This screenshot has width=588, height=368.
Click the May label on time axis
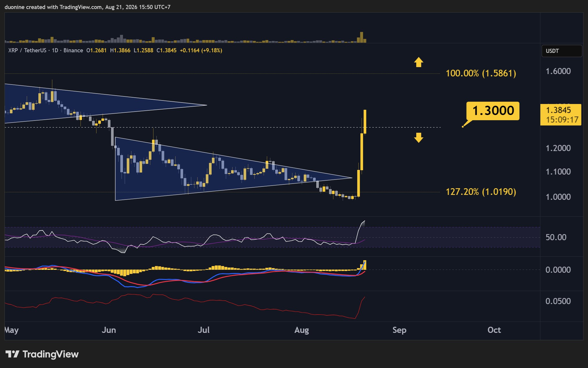point(12,330)
